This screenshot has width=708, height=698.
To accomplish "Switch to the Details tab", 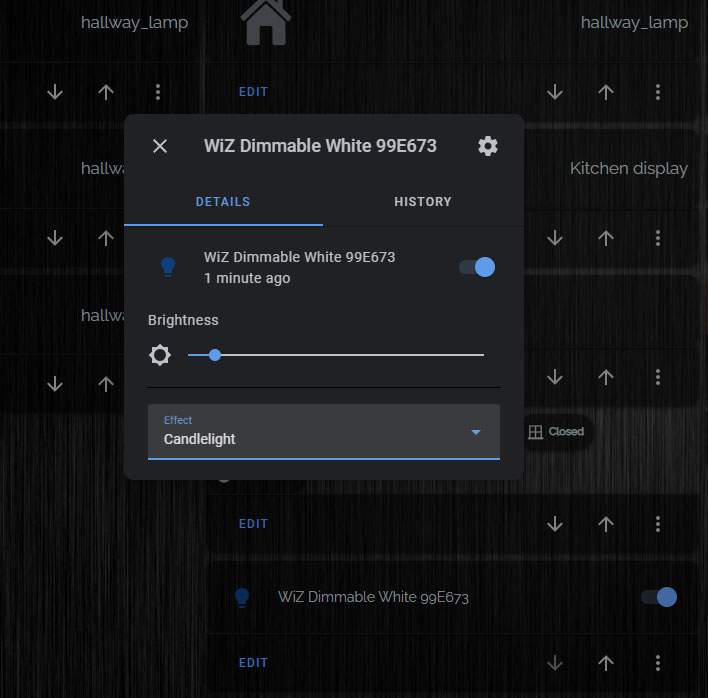I will pyautogui.click(x=223, y=202).
